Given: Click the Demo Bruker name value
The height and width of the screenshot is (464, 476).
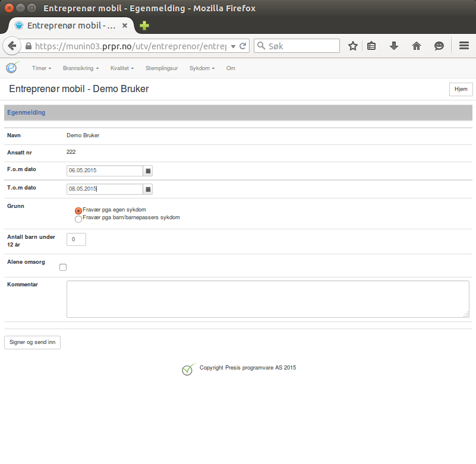Looking at the screenshot, I should pos(83,135).
